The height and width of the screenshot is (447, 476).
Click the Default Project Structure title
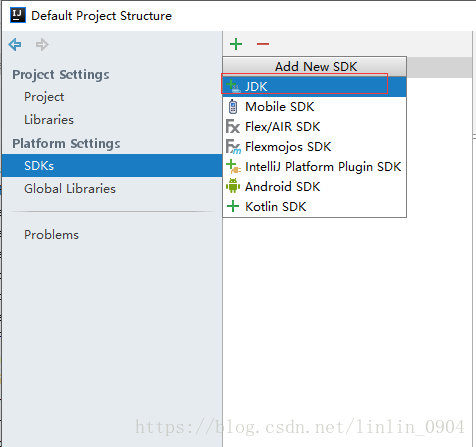[x=101, y=16]
